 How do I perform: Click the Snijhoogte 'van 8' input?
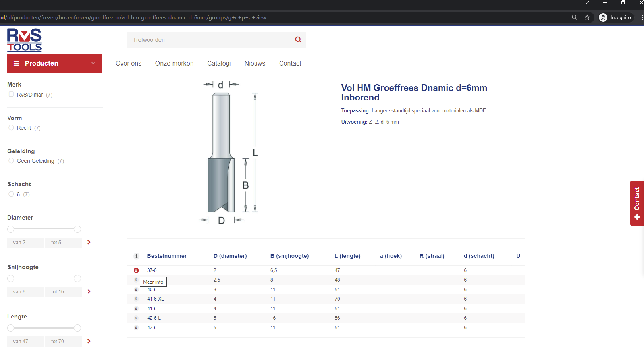pyautogui.click(x=25, y=292)
